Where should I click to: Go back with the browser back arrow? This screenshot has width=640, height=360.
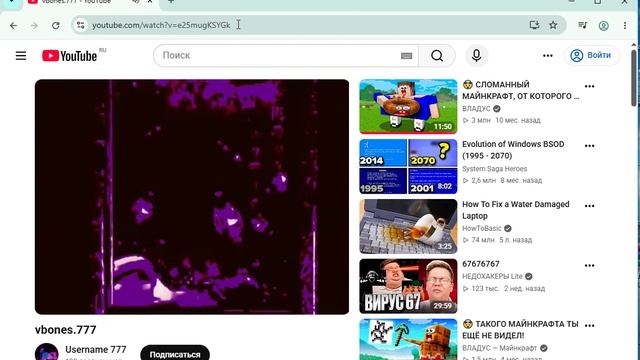pos(13,25)
